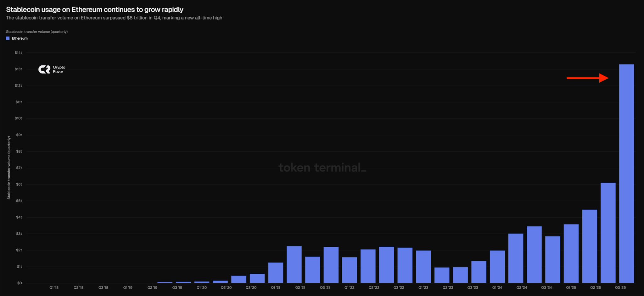Click the Q3 '23 x-axis label
This screenshot has height=296, width=644.
click(473, 288)
